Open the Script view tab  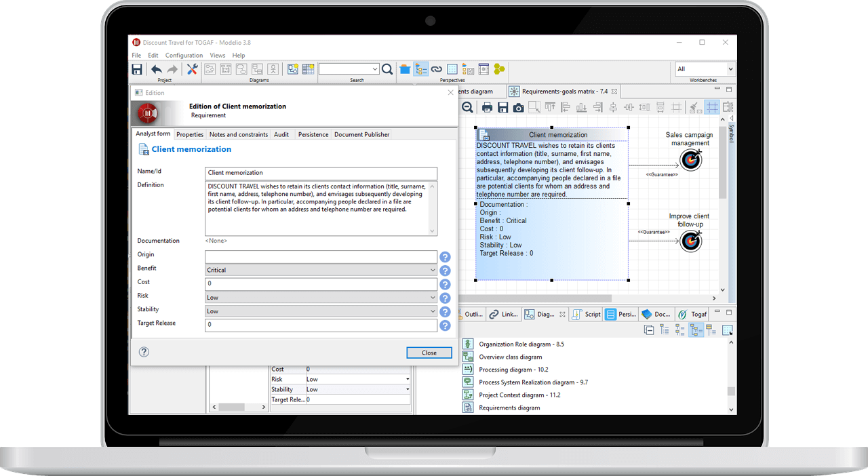587,314
